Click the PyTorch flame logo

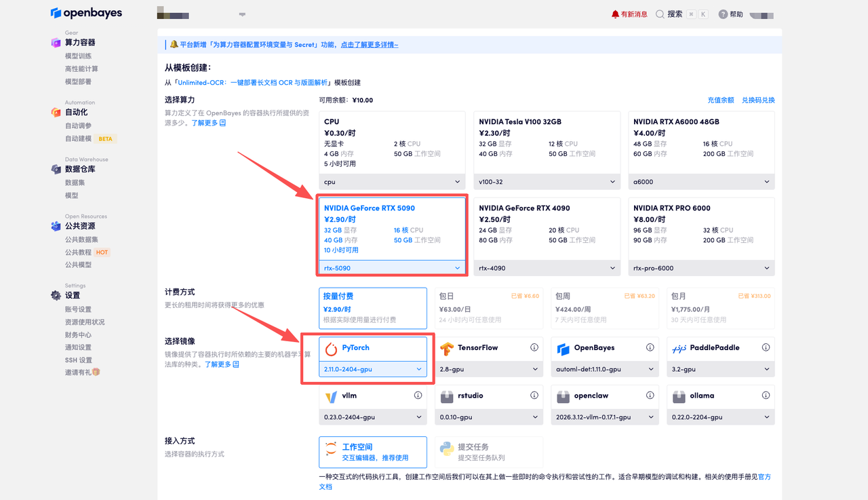[331, 349]
